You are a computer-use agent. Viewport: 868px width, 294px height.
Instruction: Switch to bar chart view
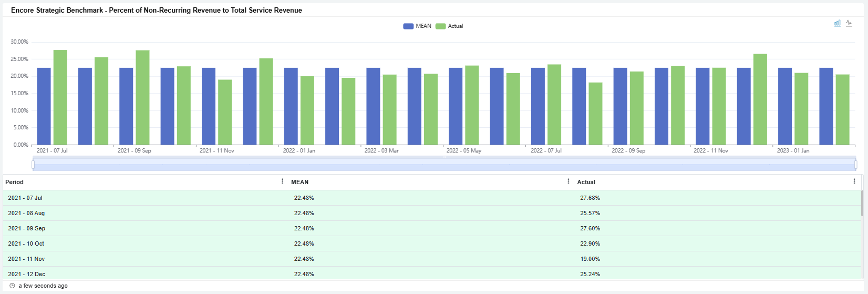(838, 23)
